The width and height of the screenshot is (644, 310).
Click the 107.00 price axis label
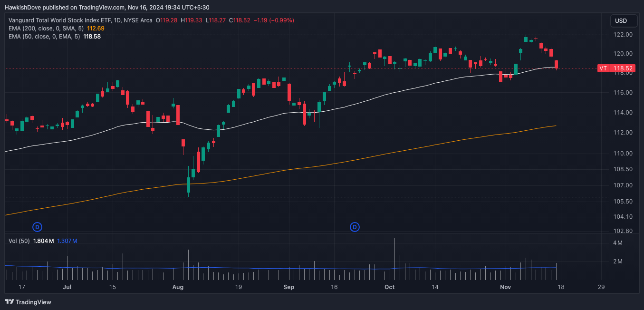coord(623,185)
